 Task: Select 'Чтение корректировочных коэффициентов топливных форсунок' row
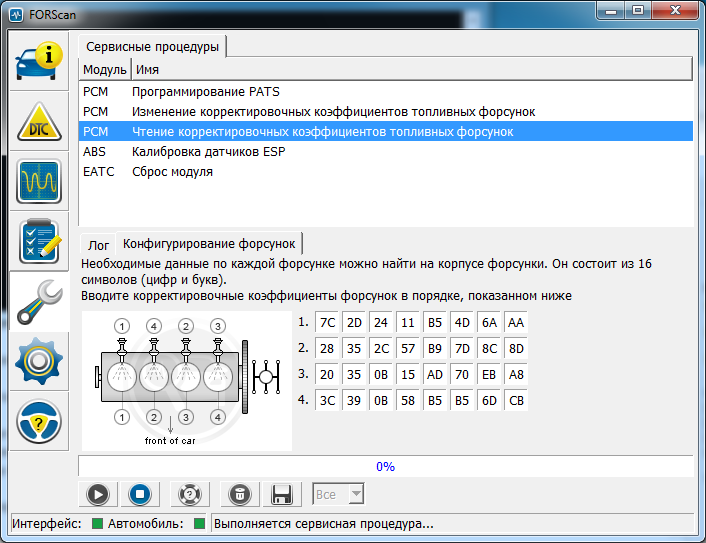pyautogui.click(x=386, y=131)
